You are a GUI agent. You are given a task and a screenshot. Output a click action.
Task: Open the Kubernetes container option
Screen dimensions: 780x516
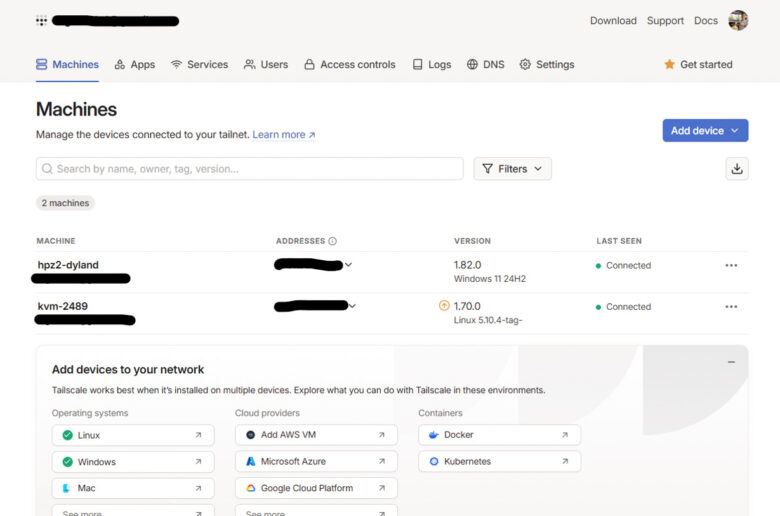[499, 462]
